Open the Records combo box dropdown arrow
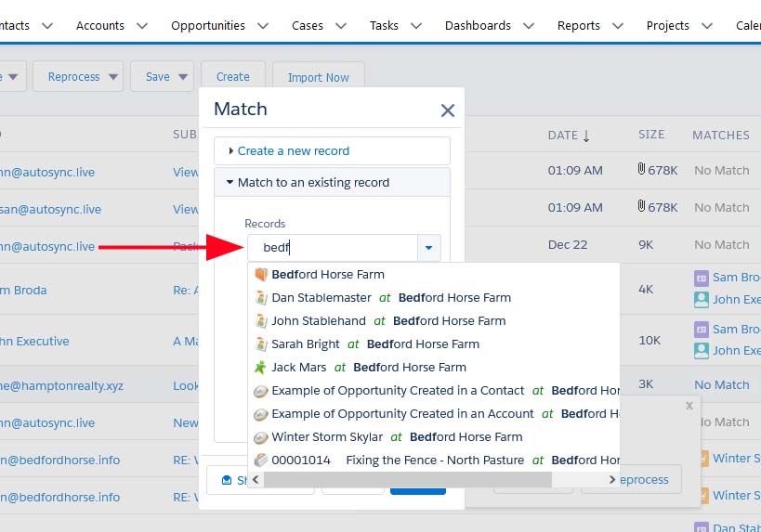 [x=428, y=248]
